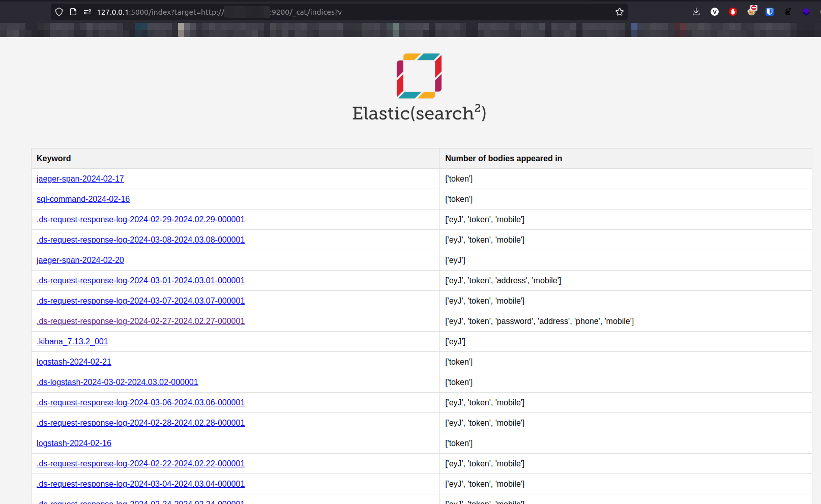Open the site permissions icon in address bar
Viewport: 821px width, 504px height.
87,12
